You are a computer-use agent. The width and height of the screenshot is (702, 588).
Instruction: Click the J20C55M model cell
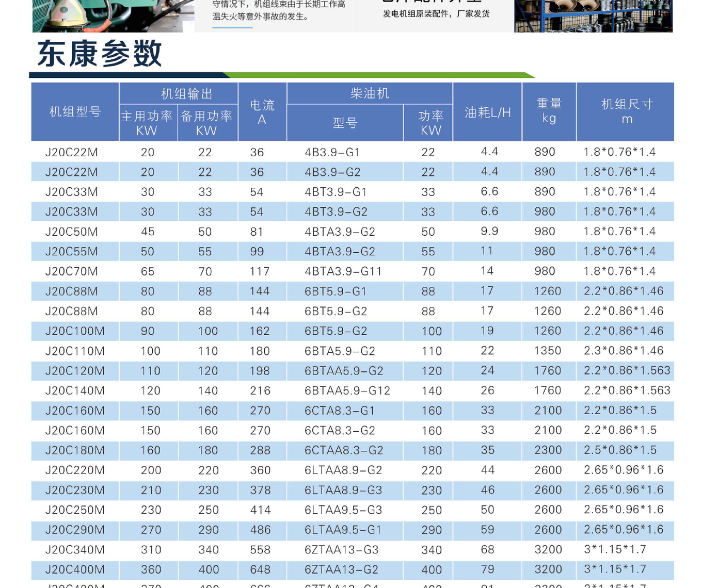[72, 252]
